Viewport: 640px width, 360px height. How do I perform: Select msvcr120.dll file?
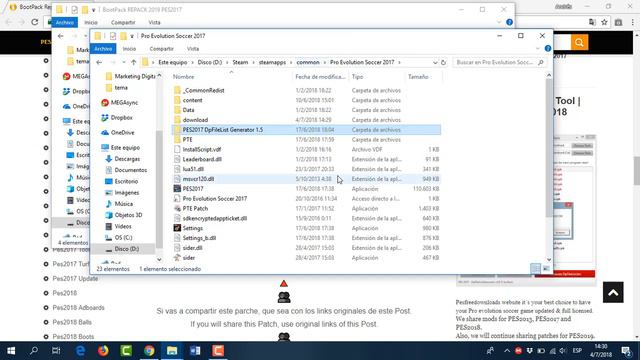click(198, 179)
